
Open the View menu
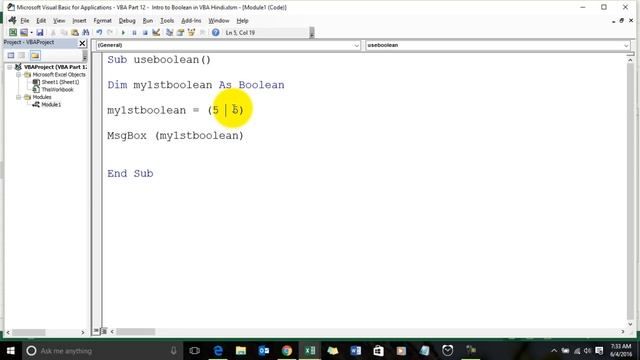click(x=59, y=20)
